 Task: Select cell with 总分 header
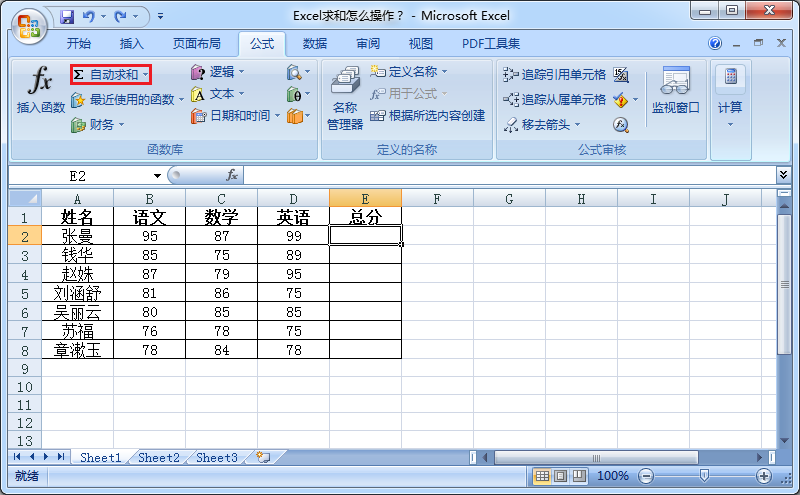(x=365, y=217)
